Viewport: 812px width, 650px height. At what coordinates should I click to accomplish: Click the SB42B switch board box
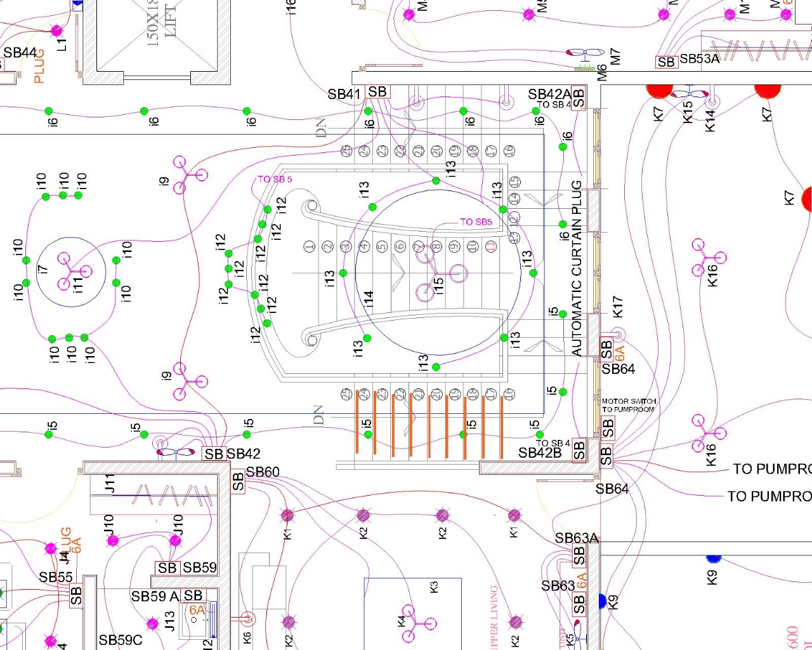point(579,449)
